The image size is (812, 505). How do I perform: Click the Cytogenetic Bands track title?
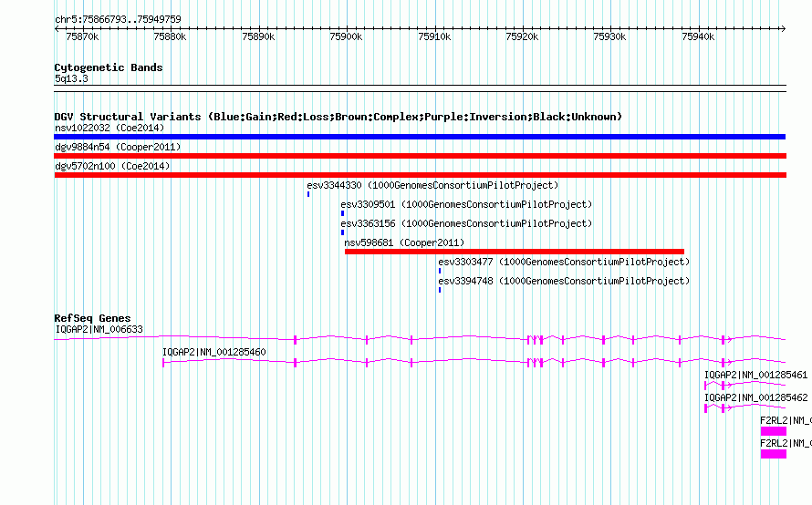(109, 67)
